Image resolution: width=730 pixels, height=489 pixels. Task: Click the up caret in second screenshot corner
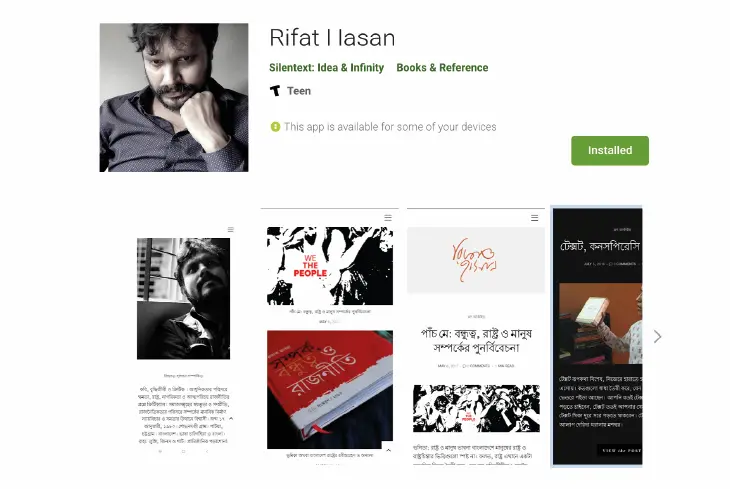[388, 450]
